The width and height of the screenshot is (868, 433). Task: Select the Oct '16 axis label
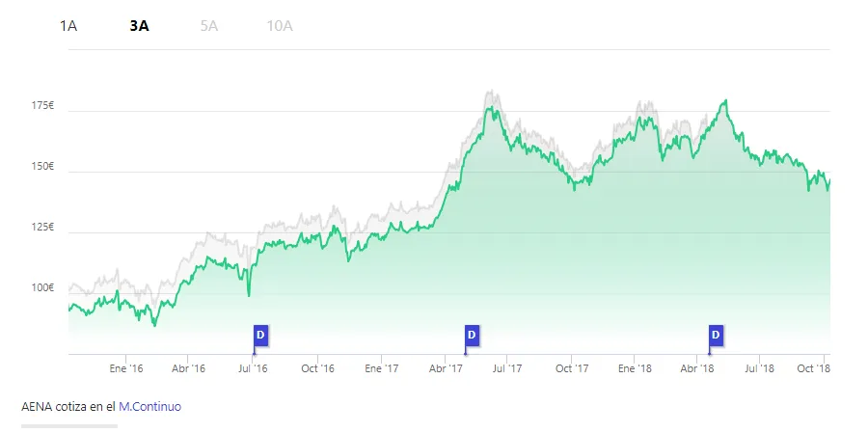(x=317, y=368)
